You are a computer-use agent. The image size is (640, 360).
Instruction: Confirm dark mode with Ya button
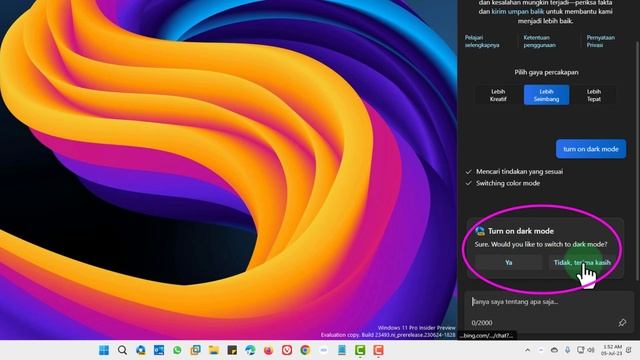(508, 262)
